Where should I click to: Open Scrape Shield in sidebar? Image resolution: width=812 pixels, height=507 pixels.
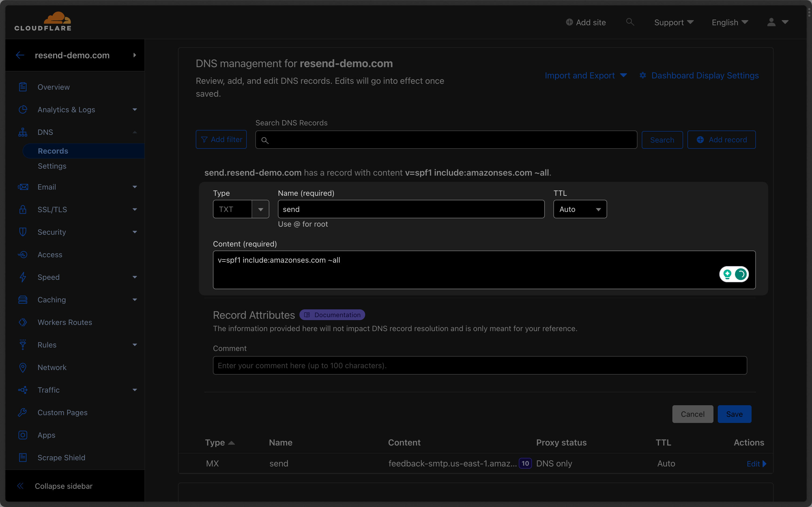61,458
